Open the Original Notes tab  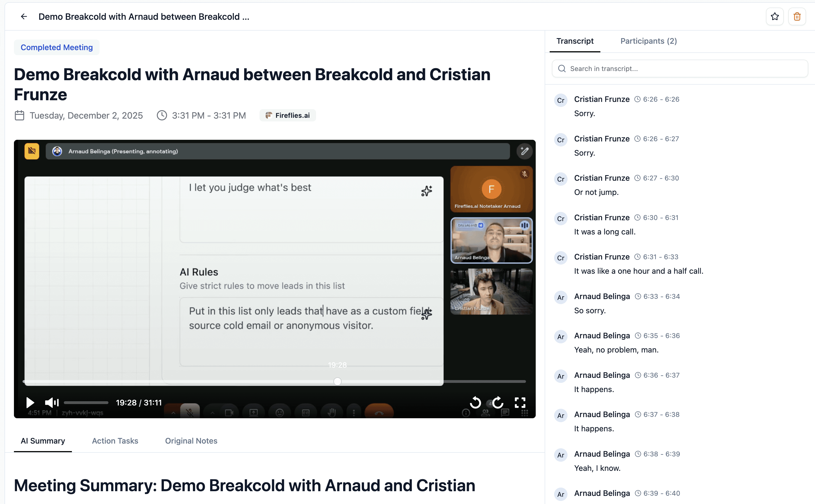[191, 441]
